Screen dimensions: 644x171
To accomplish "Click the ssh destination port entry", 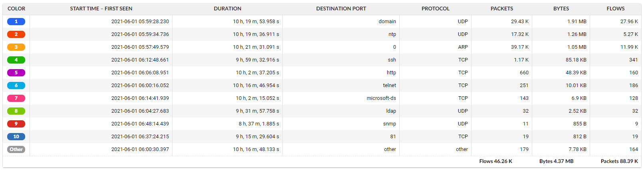I will pos(392,60).
